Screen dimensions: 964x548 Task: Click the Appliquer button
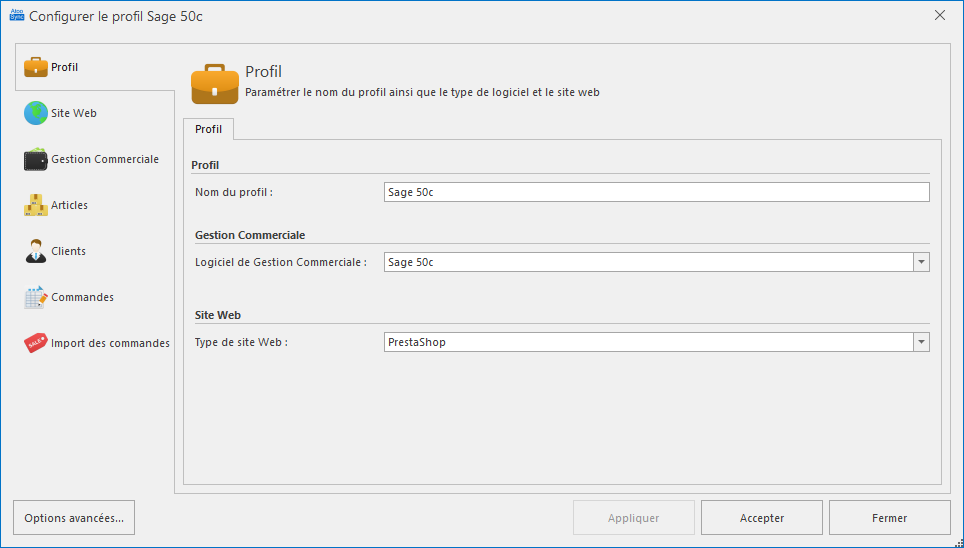coord(634,518)
